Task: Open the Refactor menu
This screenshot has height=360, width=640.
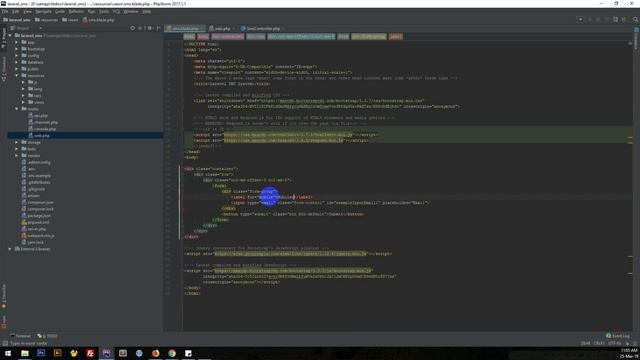Action: (x=76, y=11)
